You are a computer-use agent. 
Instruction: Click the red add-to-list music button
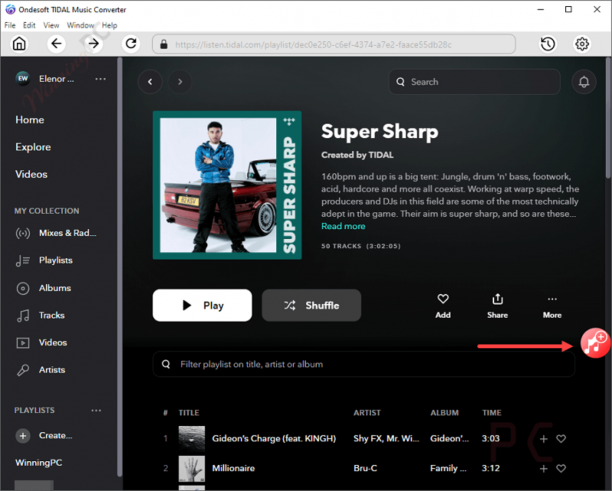point(594,343)
